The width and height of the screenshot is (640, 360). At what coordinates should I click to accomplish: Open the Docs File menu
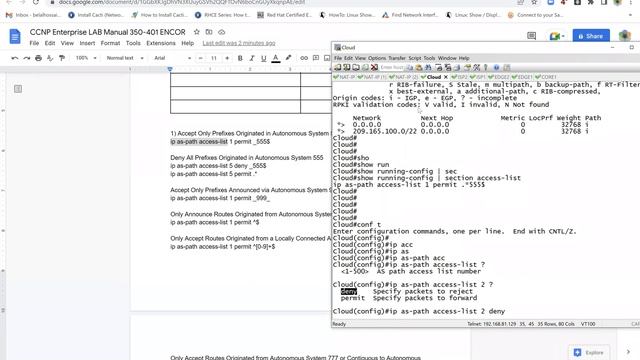34,43
